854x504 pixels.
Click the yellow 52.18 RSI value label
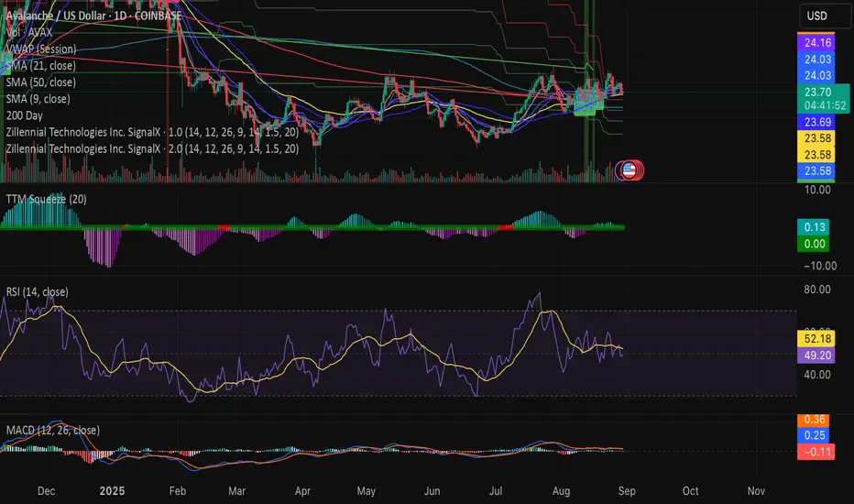816,339
